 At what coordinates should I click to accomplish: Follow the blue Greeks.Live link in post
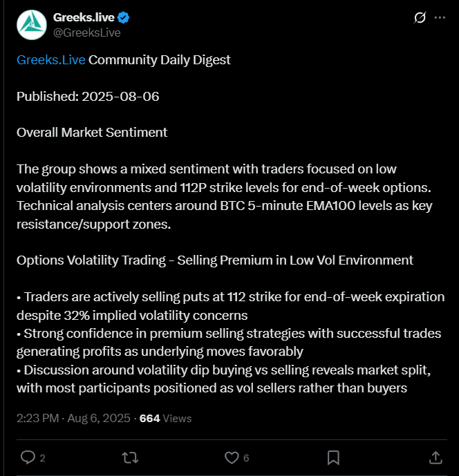[50, 60]
